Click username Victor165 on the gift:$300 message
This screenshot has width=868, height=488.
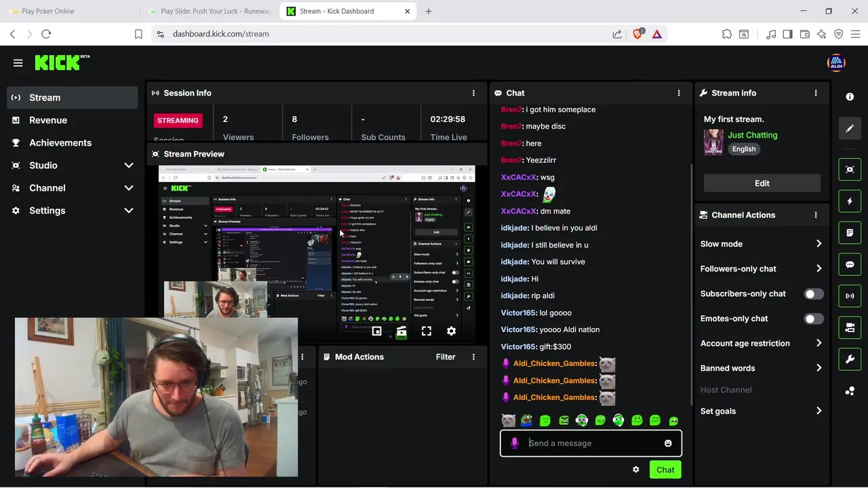[x=518, y=346]
